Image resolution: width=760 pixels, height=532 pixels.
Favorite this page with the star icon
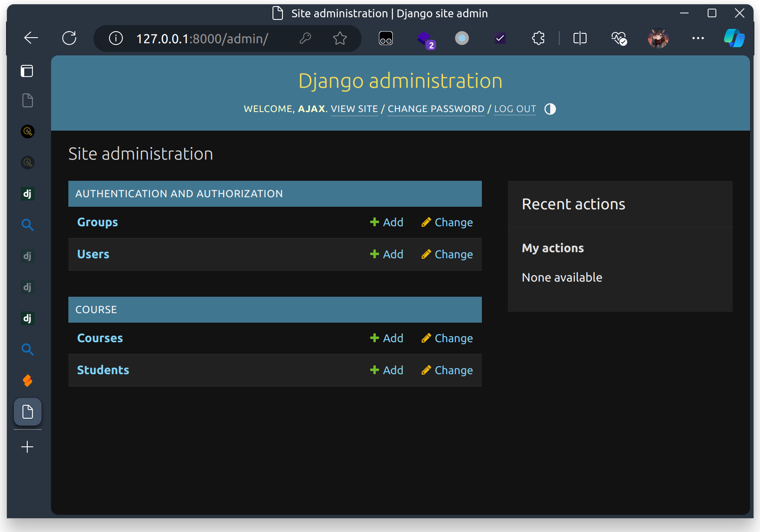tap(340, 38)
